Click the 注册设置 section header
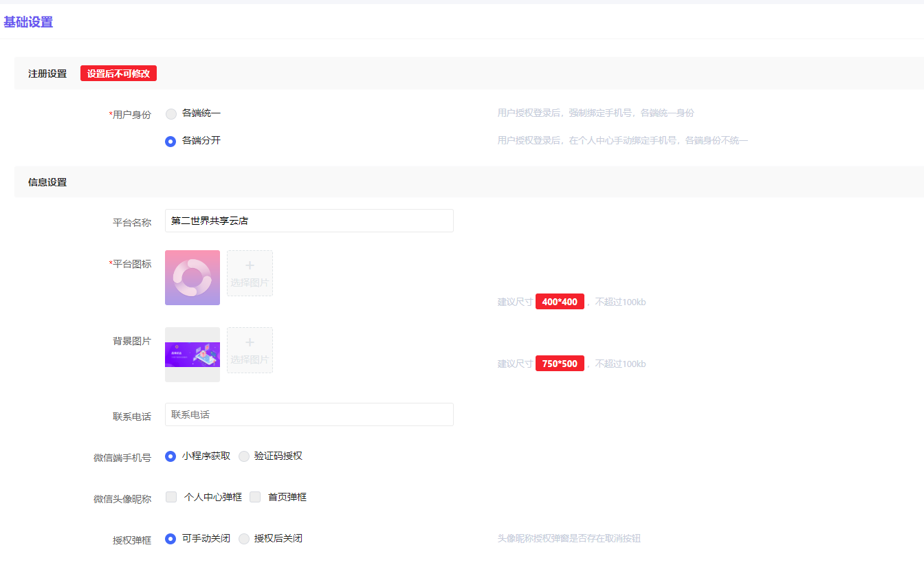Image resolution: width=924 pixels, height=565 pixels. (47, 74)
